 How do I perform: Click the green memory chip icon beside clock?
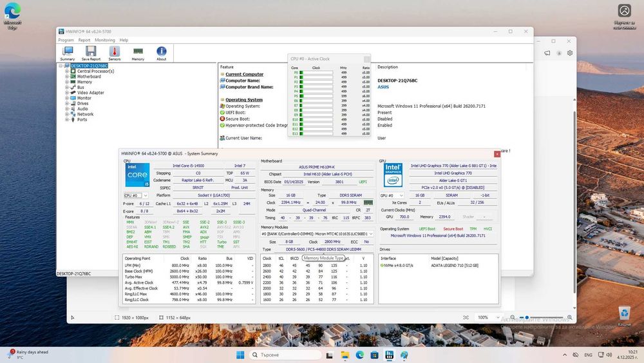[x=368, y=202]
